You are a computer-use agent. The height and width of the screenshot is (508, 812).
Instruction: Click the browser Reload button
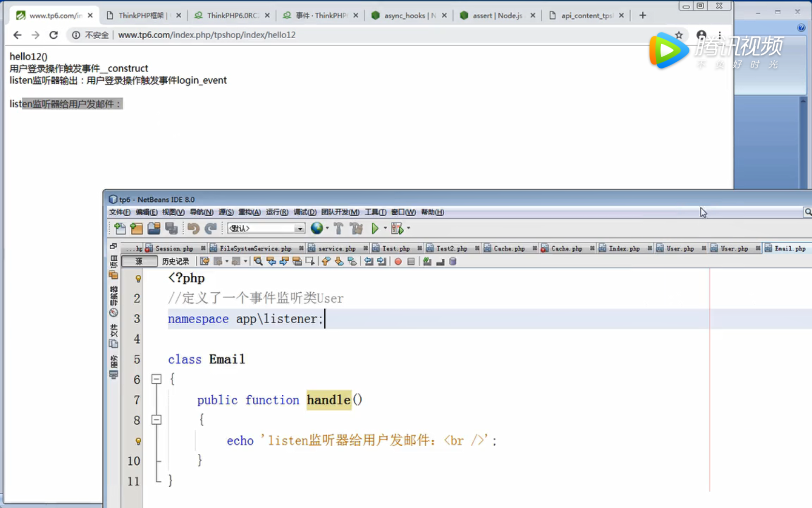coord(54,35)
